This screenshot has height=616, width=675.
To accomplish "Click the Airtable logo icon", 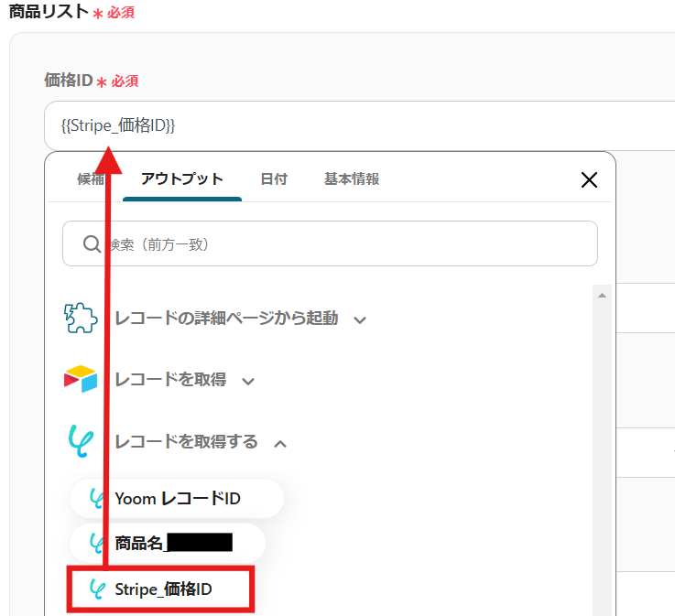I will 81,379.
